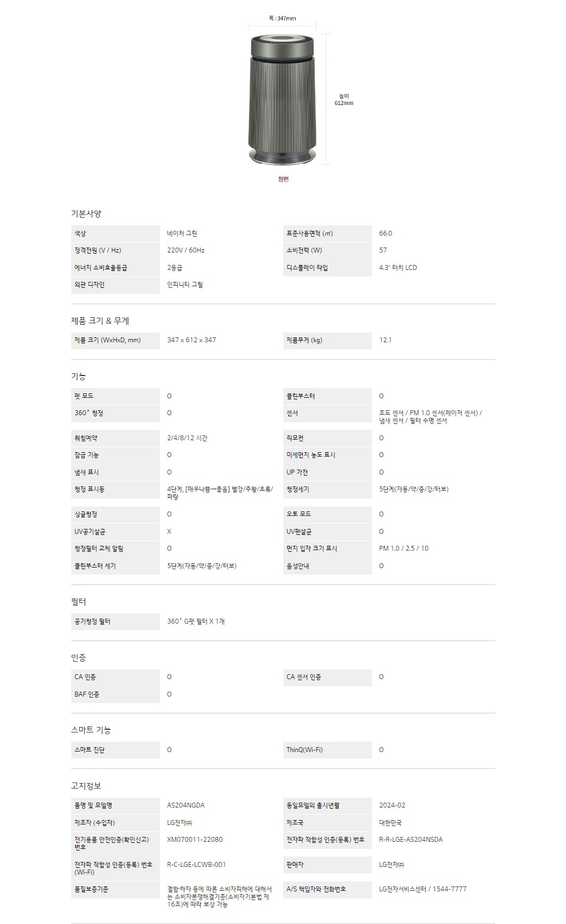The image size is (566, 924).
Task: Select the 기본사양 section heading
Action: click(86, 213)
